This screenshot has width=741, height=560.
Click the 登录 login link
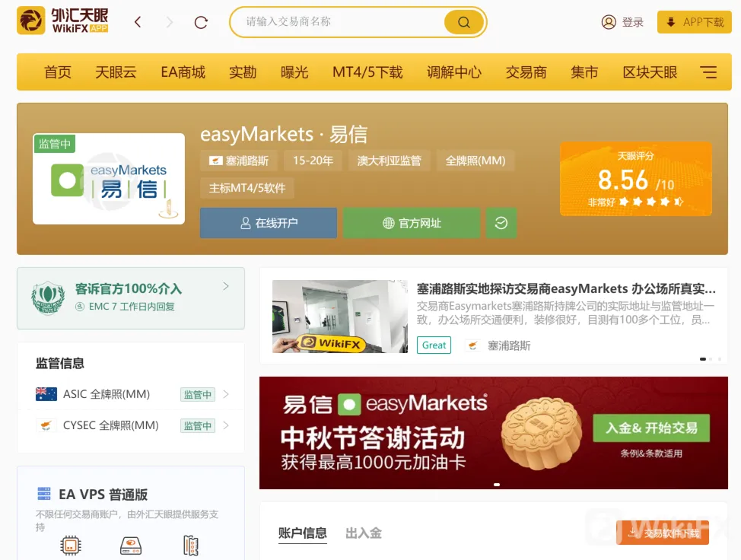(x=633, y=22)
